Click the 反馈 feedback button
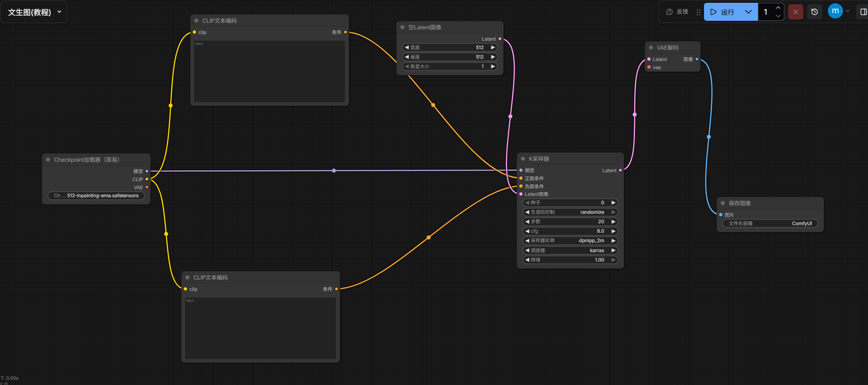The image size is (868, 385). pos(678,12)
